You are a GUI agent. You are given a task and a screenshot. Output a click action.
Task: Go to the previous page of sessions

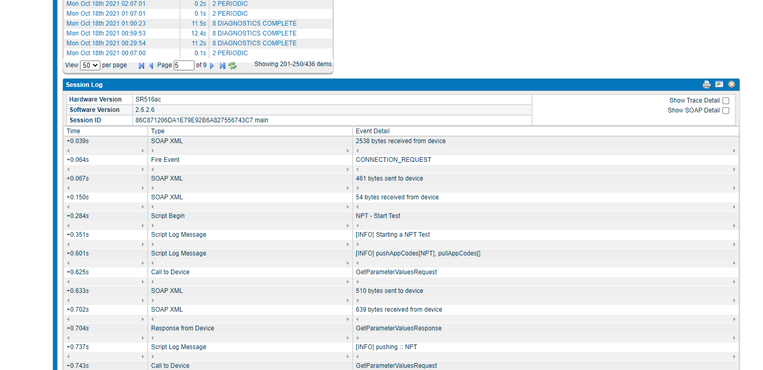point(151,66)
